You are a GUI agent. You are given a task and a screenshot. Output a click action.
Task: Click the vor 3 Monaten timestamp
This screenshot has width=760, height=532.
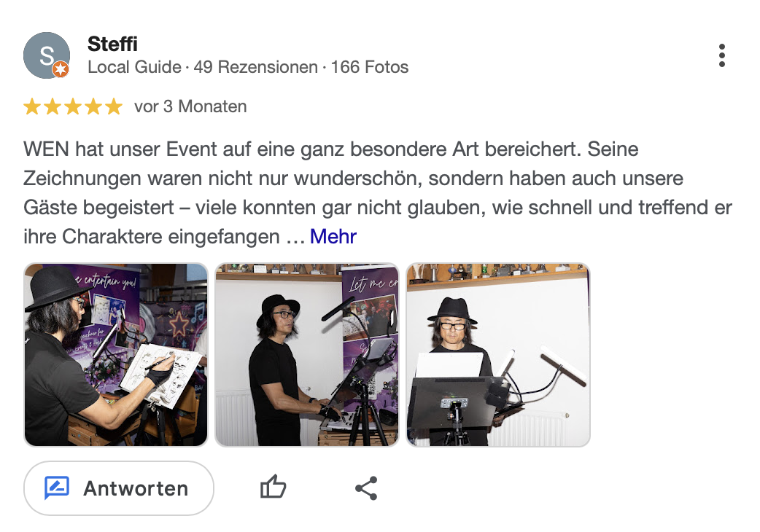190,106
